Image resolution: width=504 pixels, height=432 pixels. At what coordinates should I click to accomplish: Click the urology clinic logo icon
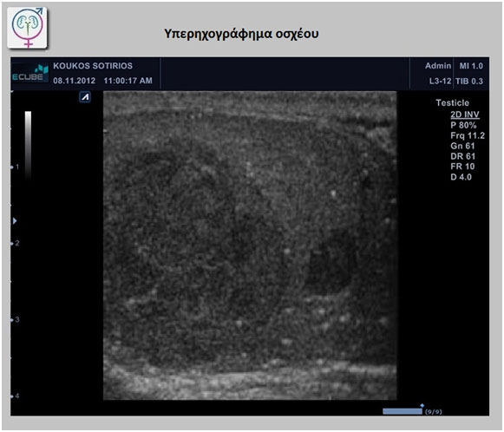(x=28, y=28)
